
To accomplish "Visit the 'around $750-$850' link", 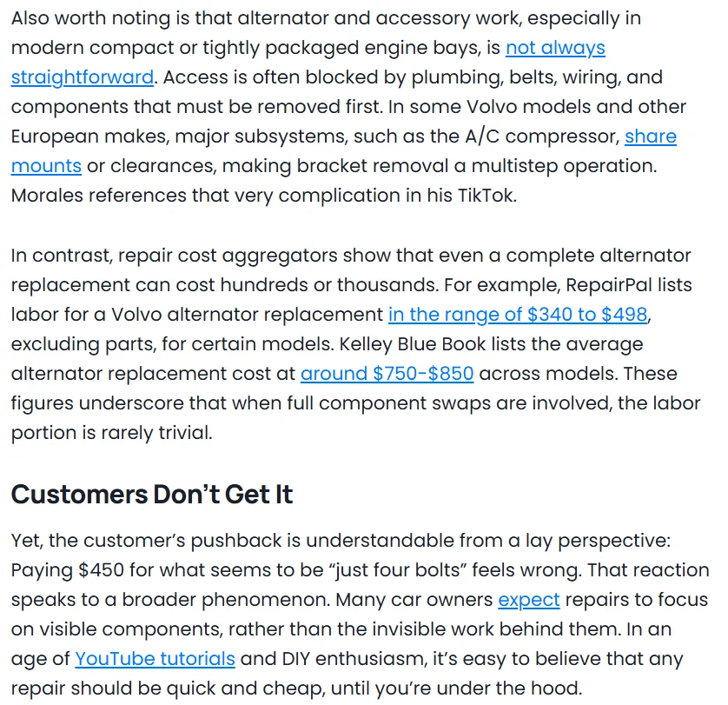I will (387, 374).
